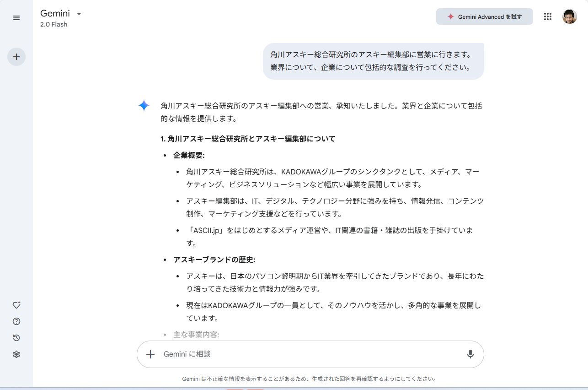The height and width of the screenshot is (390, 588).
Task: Open Help from the sidebar question mark
Action: [16, 321]
